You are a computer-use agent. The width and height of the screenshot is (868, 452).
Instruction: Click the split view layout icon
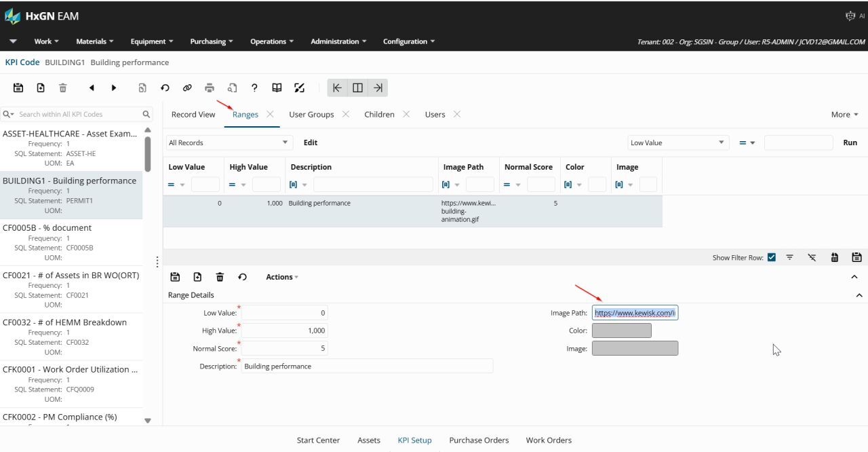click(x=357, y=88)
